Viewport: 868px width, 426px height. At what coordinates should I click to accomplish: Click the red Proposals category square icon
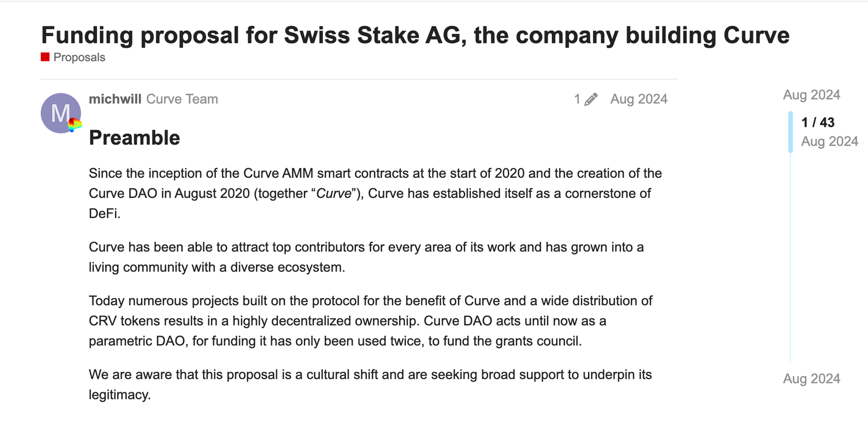[x=44, y=56]
